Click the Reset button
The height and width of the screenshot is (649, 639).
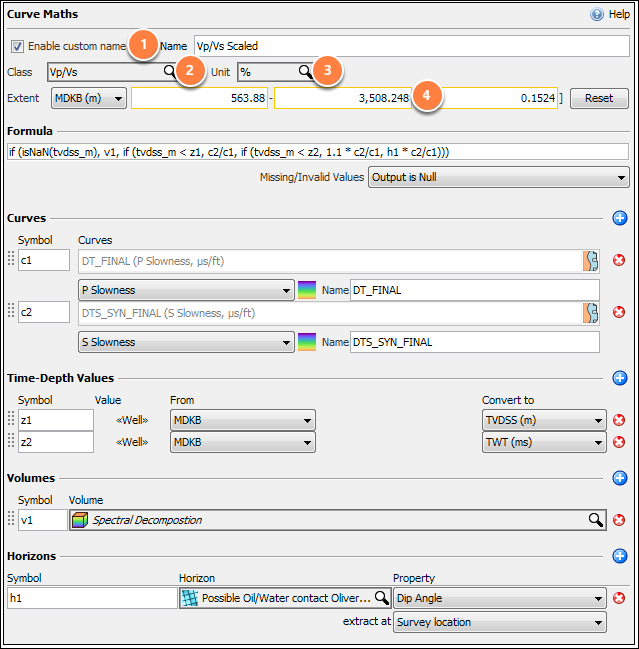click(599, 99)
